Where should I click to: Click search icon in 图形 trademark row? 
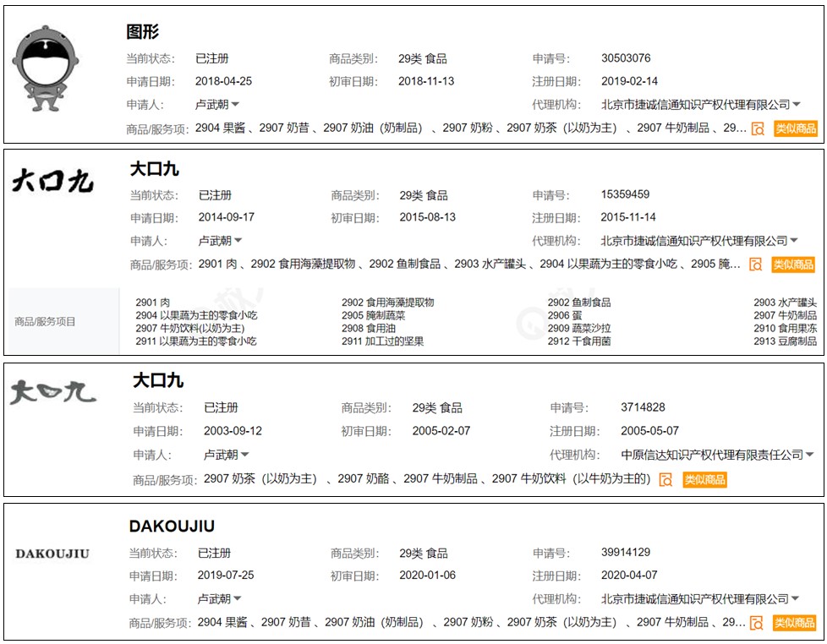click(758, 128)
